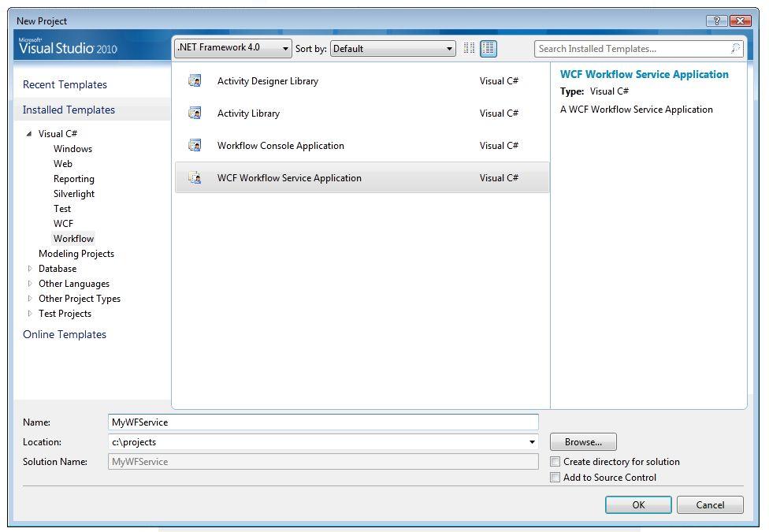Click the Activity Library template icon
This screenshot has width=769, height=532.
coord(195,113)
